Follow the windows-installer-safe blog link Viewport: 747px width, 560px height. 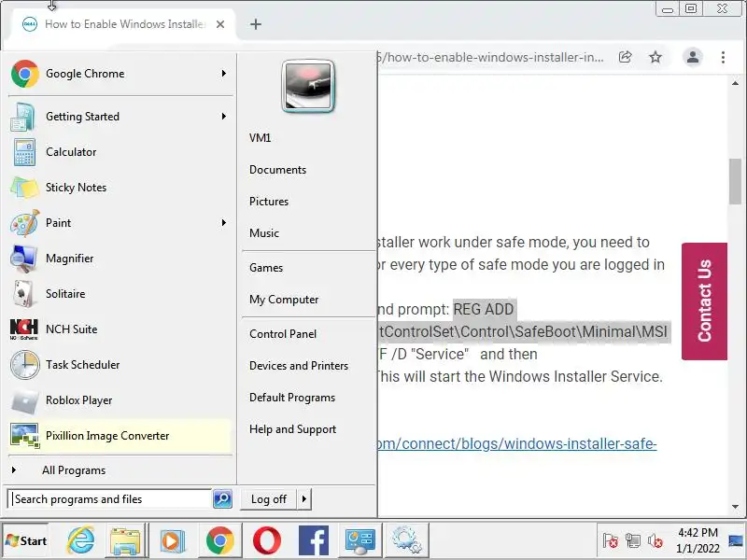pyautogui.click(x=516, y=444)
